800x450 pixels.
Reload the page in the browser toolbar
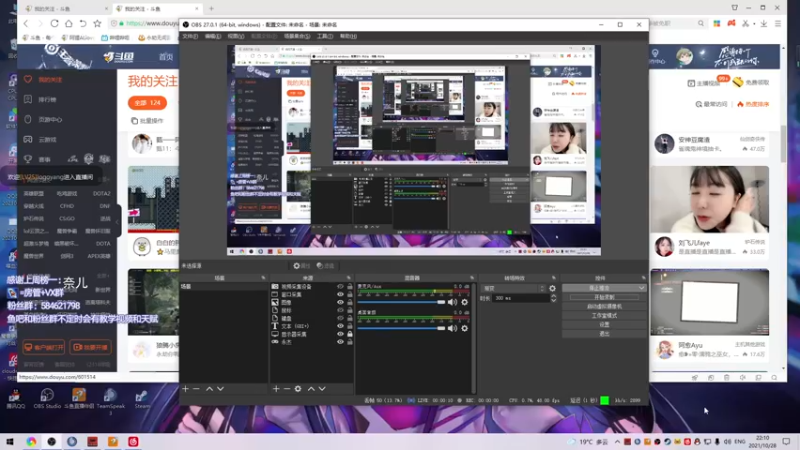tap(54, 23)
